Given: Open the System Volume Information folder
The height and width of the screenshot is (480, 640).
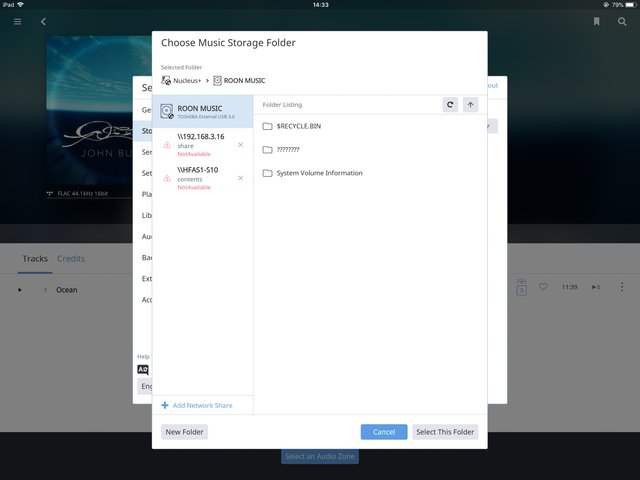Looking at the screenshot, I should point(318,173).
